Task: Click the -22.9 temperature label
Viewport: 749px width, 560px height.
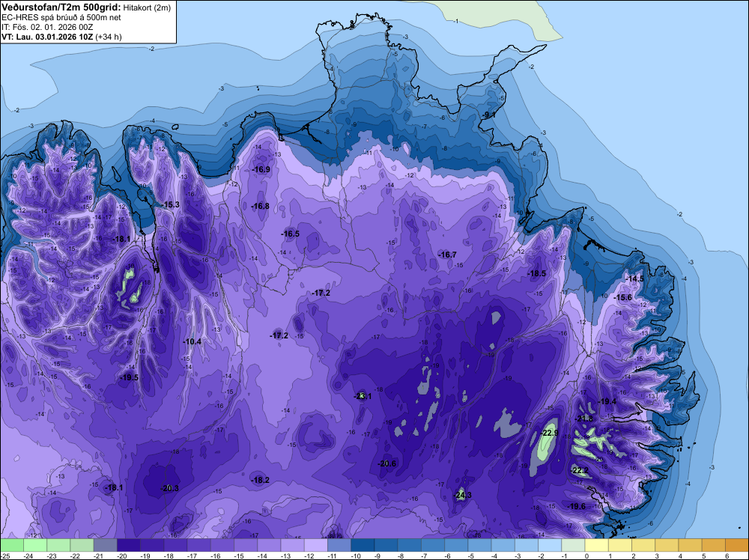Action: 549,433
